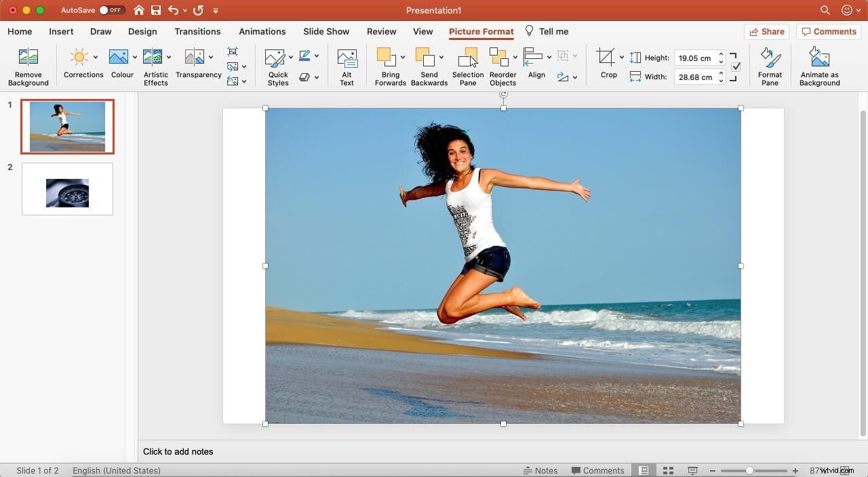Toggle the lock aspect ratio checkbox
868x477 pixels.
coord(735,66)
